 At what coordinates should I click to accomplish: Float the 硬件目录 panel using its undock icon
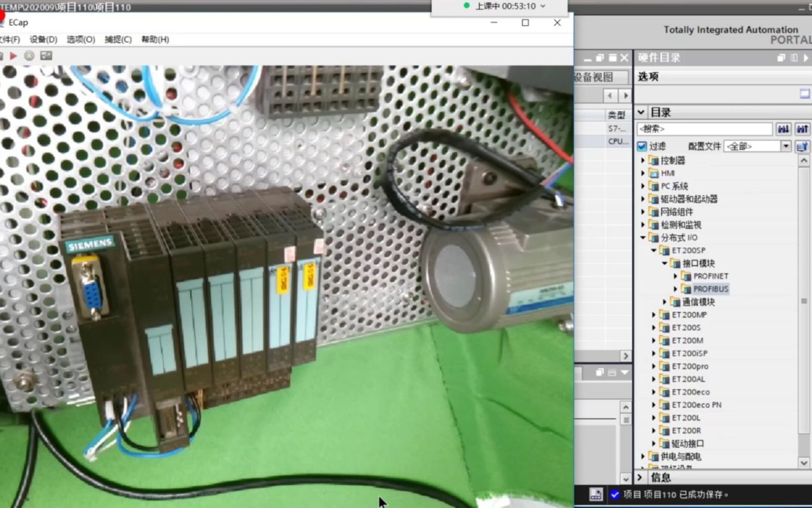pyautogui.click(x=782, y=58)
